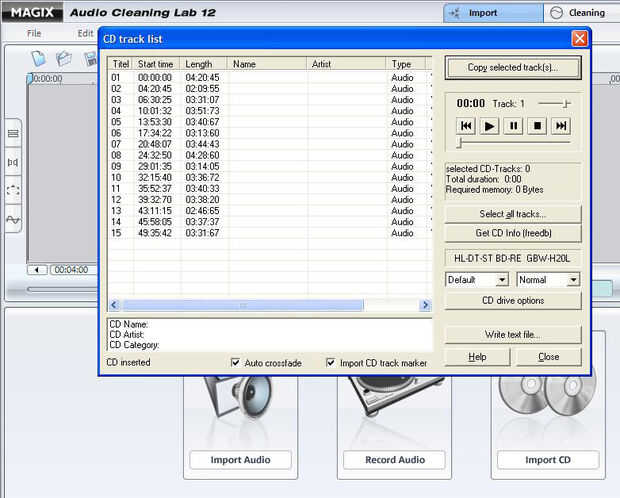Click the turntable illustration above Record Audio
The height and width of the screenshot is (498, 620).
(395, 396)
